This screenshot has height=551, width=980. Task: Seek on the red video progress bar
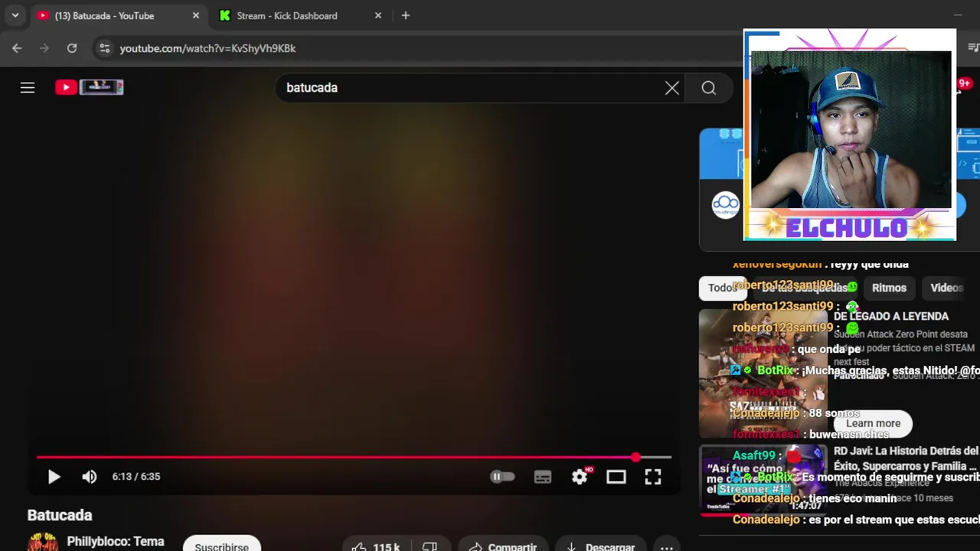coord(354,458)
